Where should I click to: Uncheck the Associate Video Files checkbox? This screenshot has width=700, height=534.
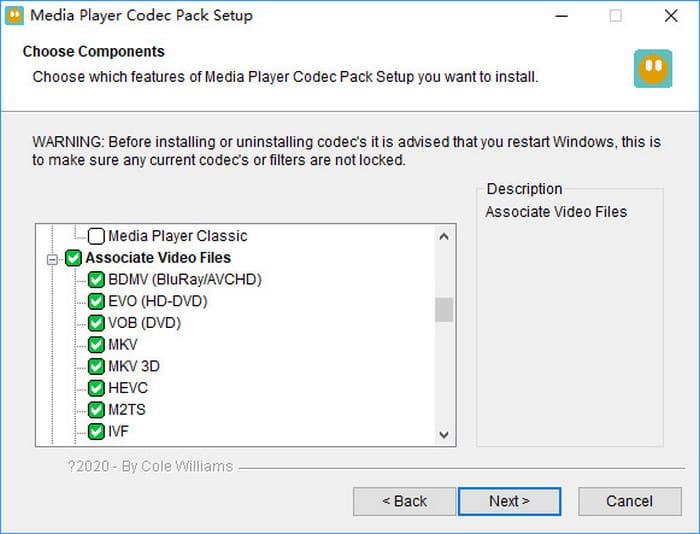pos(74,258)
